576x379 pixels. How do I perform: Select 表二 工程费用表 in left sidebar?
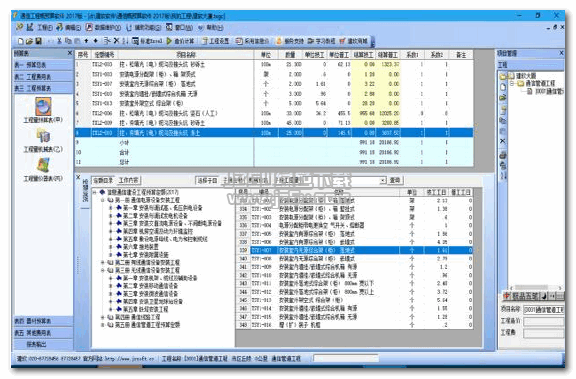click(43, 77)
